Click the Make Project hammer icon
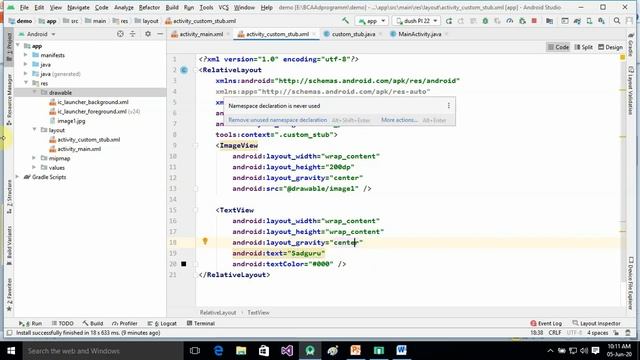The width and height of the screenshot is (640, 360). [x=345, y=21]
